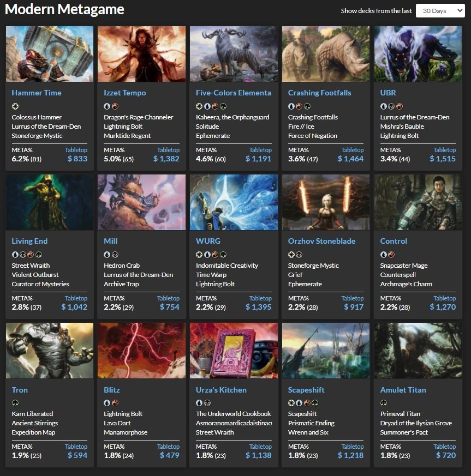
Task: Click the black mana symbol under Urza's Kitchen
Action: point(207,403)
